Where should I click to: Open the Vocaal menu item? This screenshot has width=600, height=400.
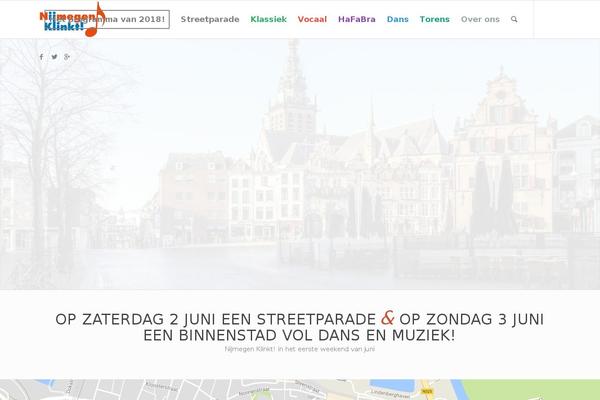(x=312, y=19)
